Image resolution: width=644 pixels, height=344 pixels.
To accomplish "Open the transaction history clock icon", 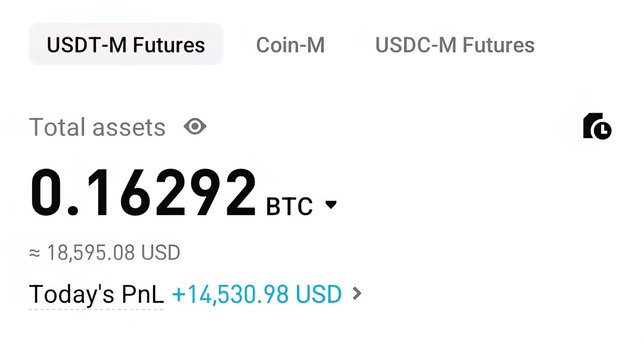I will tap(597, 126).
